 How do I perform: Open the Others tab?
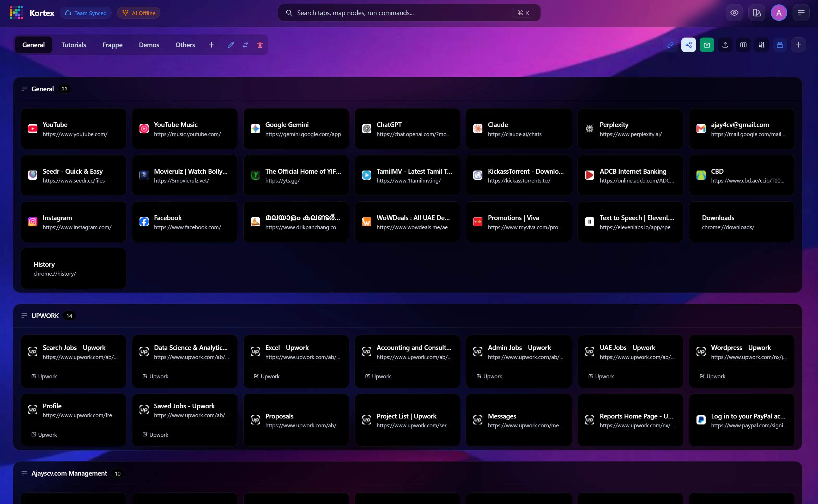[185, 45]
